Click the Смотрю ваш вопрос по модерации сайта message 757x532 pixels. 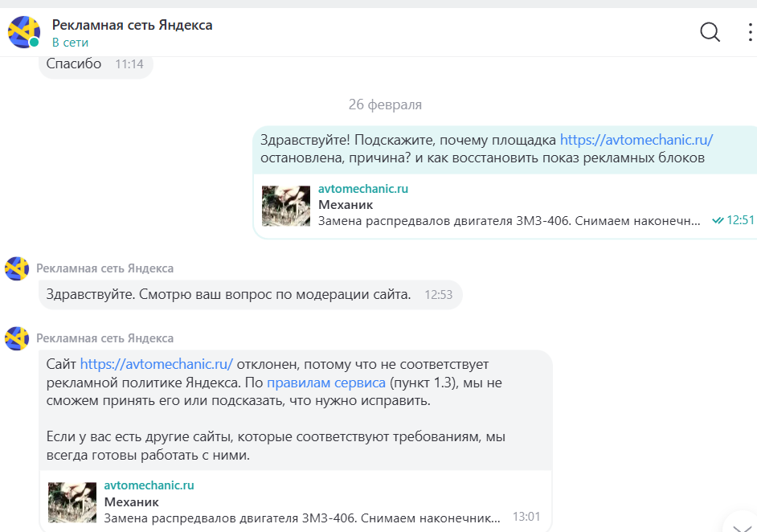click(x=250, y=294)
